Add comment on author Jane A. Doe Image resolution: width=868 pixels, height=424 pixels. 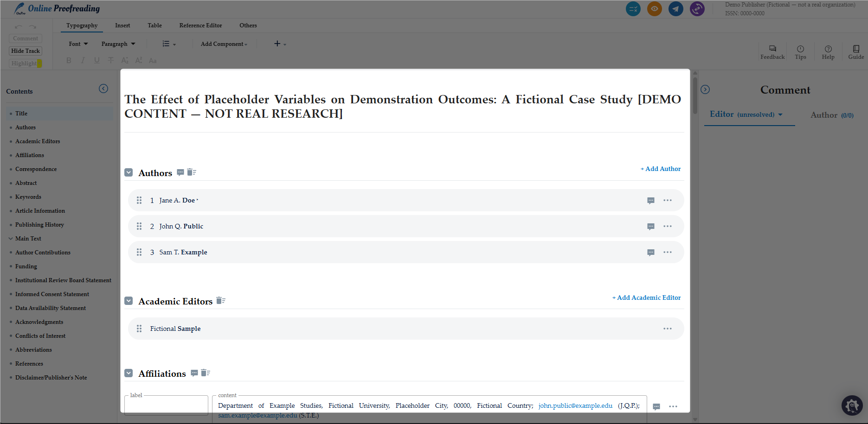[x=651, y=201]
